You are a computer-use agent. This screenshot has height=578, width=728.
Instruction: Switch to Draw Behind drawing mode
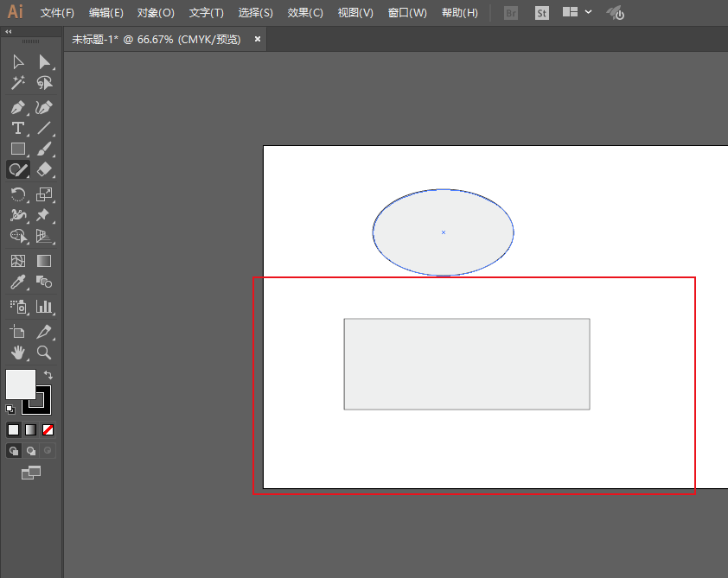click(x=32, y=450)
